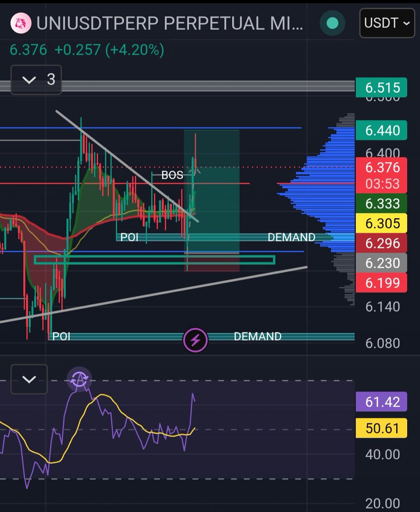Select the yellow 6.305 price label

[x=381, y=223]
